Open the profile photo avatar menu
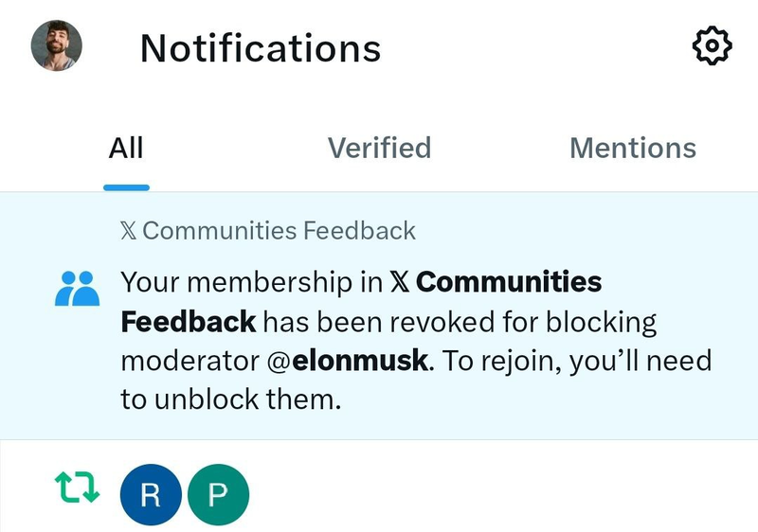The height and width of the screenshot is (532, 758). [x=57, y=45]
